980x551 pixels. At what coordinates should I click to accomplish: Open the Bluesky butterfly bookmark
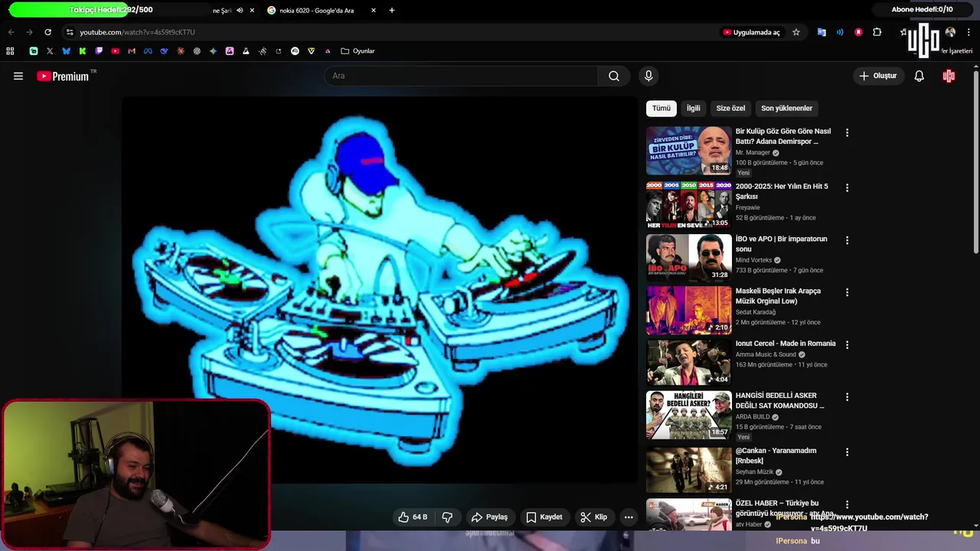click(x=66, y=51)
